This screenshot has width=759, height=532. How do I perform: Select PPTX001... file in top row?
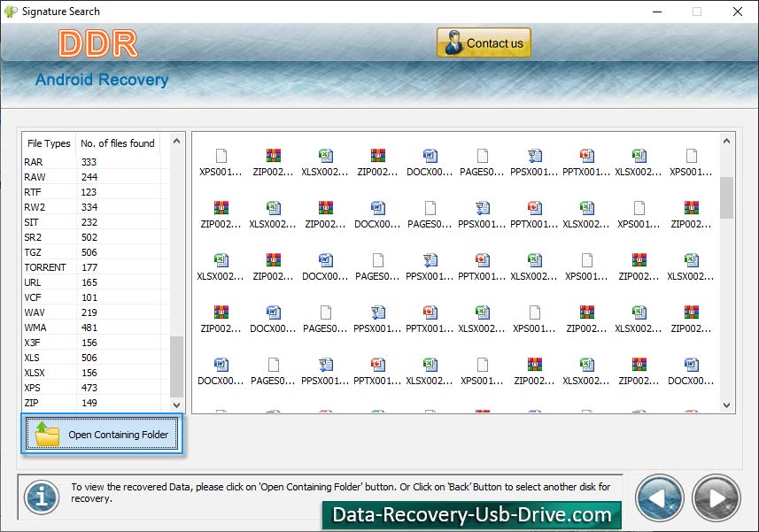tap(586, 163)
